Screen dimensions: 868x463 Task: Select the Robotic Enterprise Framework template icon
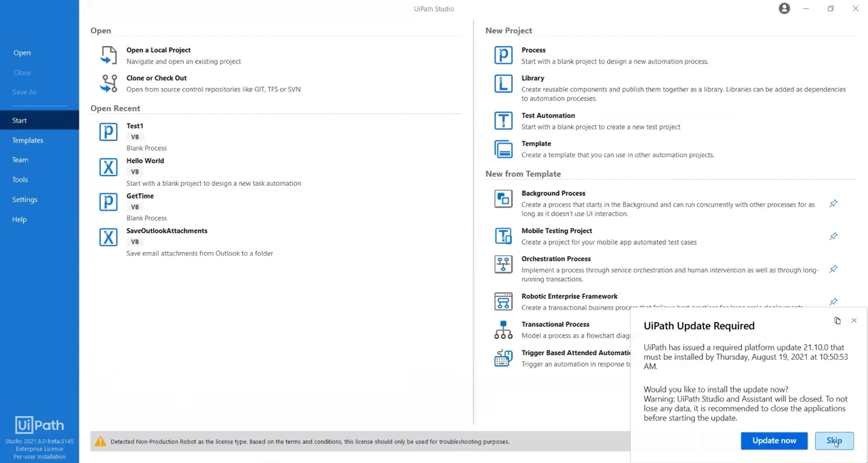pos(503,301)
